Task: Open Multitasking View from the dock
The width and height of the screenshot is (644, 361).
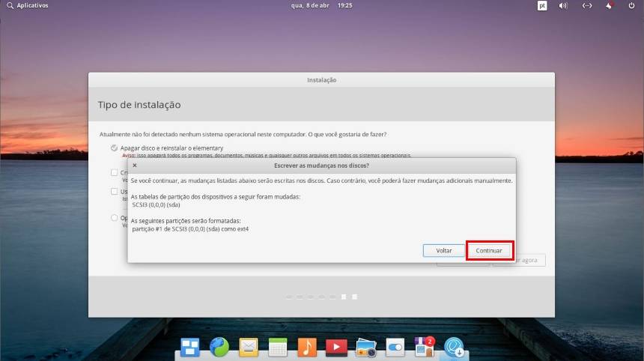Action: [190, 347]
